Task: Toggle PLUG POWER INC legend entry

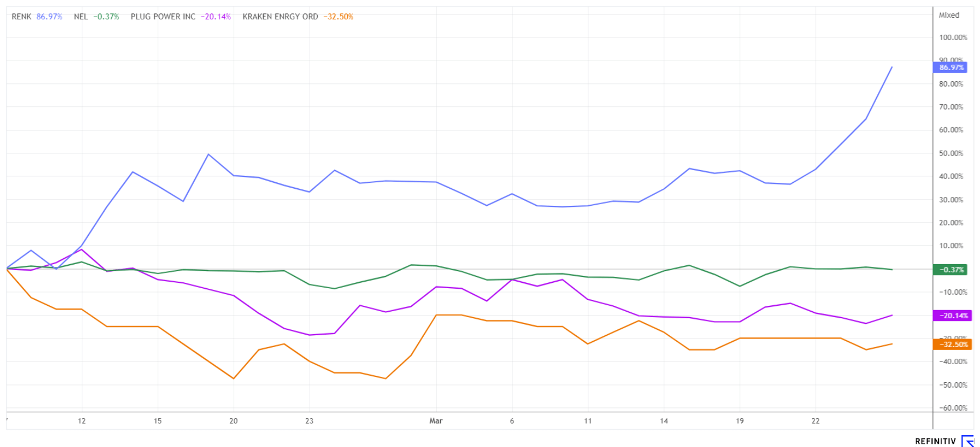Action: (163, 17)
